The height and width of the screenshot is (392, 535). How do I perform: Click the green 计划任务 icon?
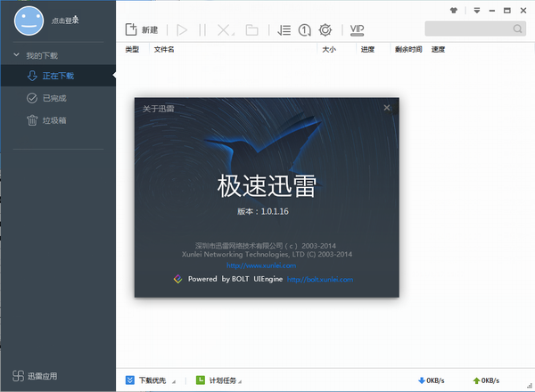click(201, 380)
